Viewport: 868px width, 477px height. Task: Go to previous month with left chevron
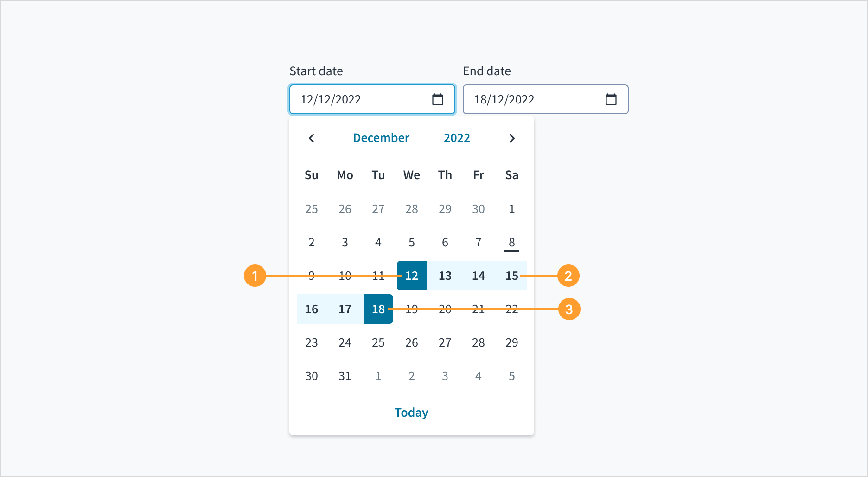[311, 138]
